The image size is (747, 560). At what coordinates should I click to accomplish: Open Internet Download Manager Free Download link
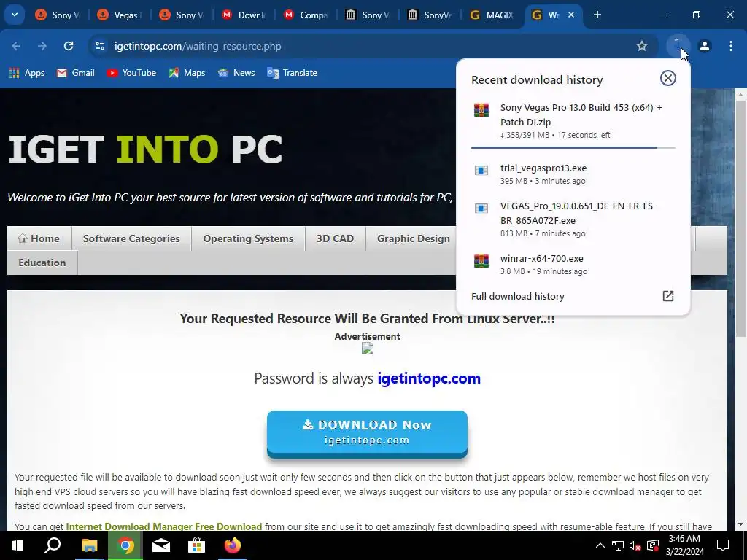click(x=164, y=526)
